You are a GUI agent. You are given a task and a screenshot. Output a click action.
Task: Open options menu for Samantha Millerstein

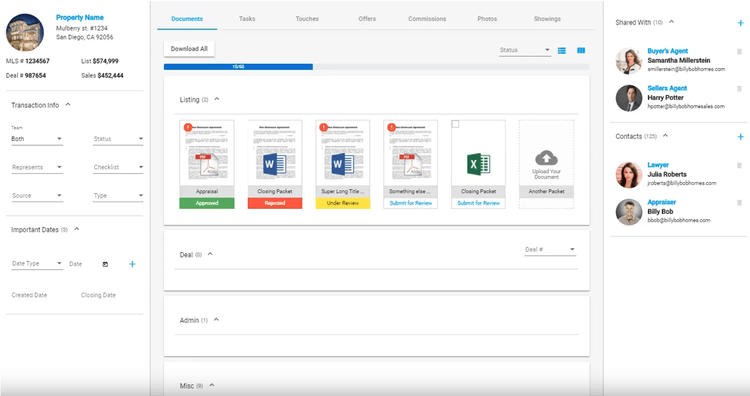coord(739,51)
